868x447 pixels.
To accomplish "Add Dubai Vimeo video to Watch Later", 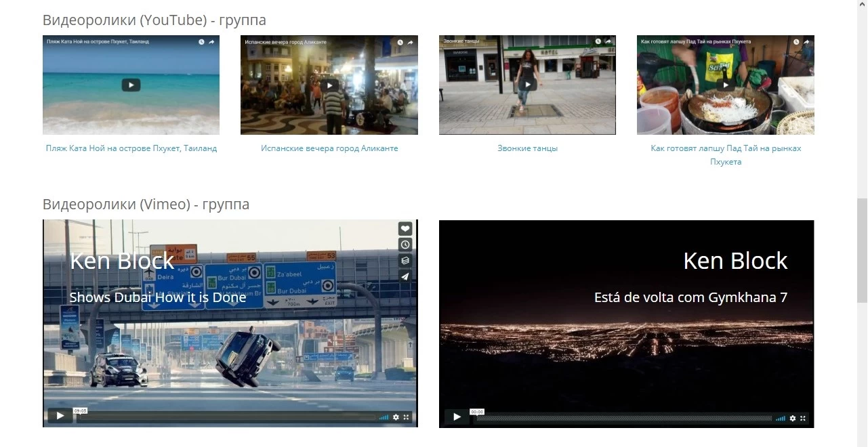I will 405,244.
